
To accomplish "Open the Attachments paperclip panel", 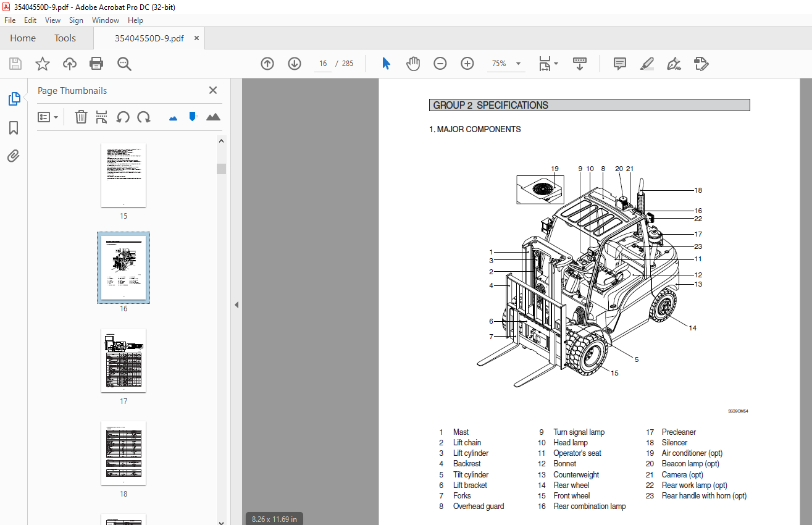I will click(14, 156).
